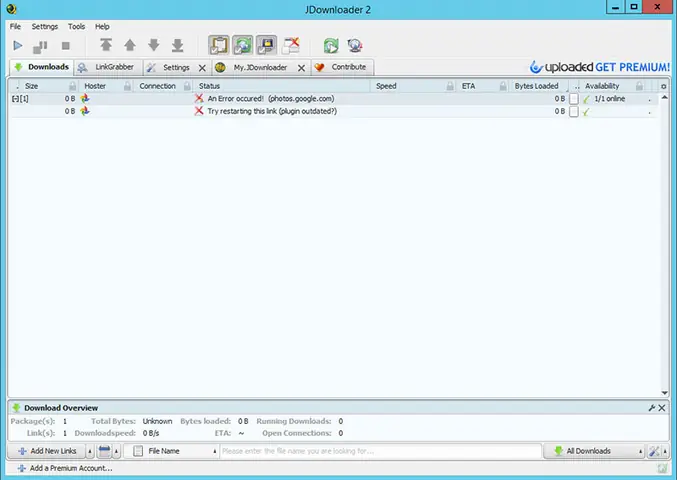Viewport: 677px width, 480px height.
Task: Tick the checkbox in the link row
Action: [574, 111]
